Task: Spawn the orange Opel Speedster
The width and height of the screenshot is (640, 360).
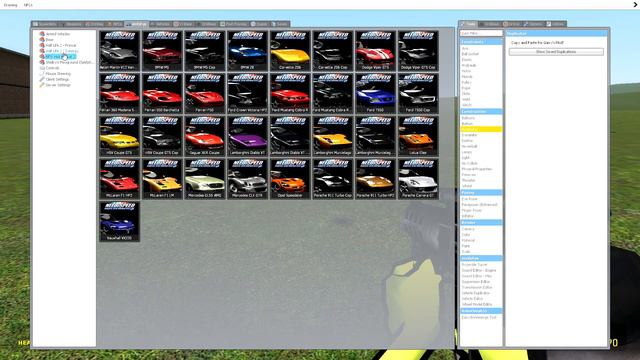Action: click(x=290, y=179)
